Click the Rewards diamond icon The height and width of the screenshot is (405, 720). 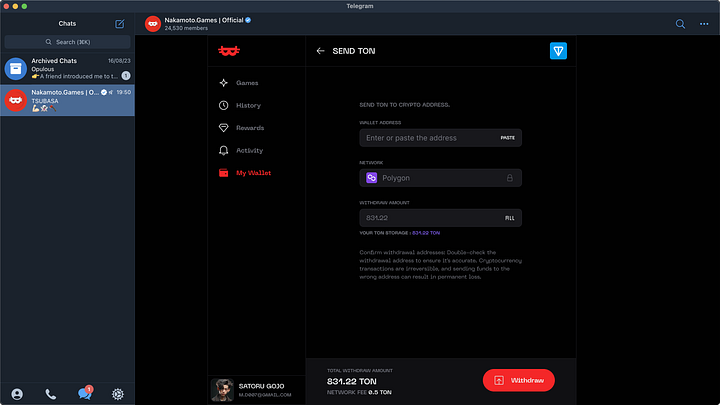point(224,128)
